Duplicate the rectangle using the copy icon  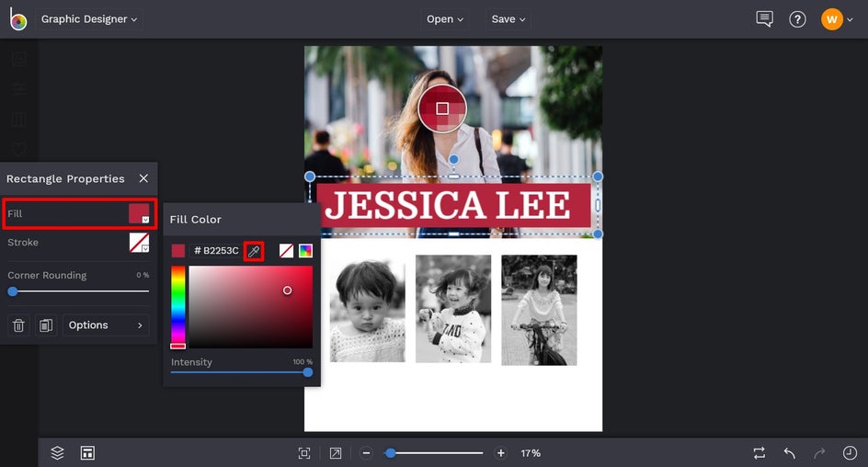point(44,325)
